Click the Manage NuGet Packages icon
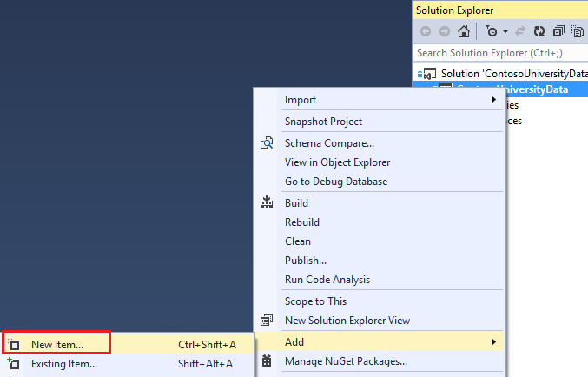The image size is (588, 377). (x=267, y=360)
